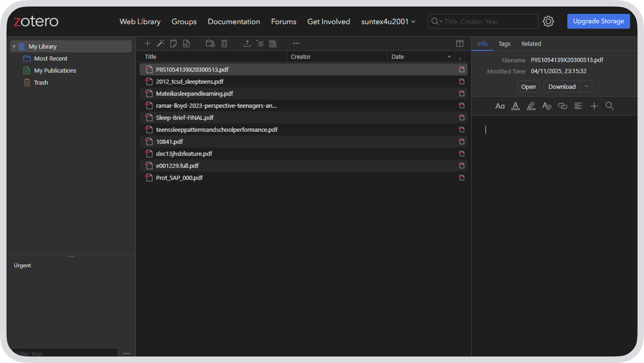
Task: Open the suntex4u2001 account dropdown
Action: (388, 21)
